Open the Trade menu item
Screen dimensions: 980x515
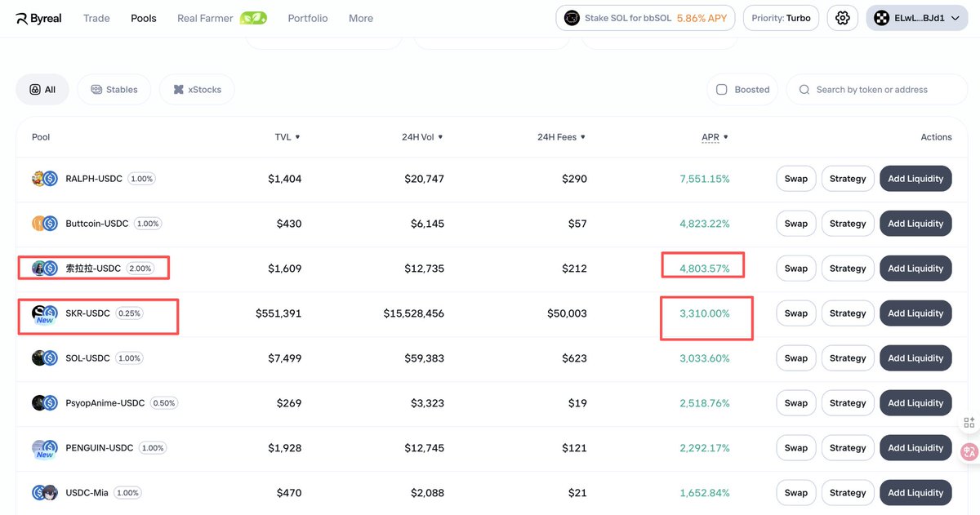pos(96,18)
